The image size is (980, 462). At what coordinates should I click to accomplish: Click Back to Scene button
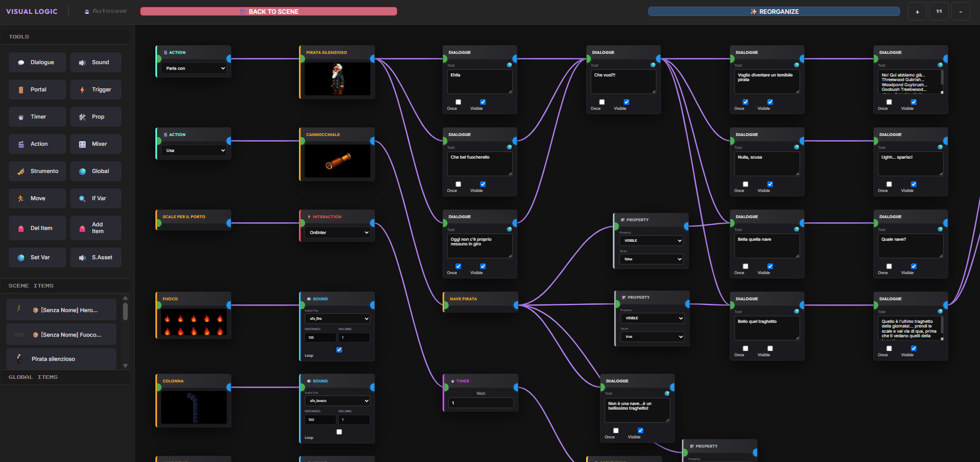(x=269, y=11)
